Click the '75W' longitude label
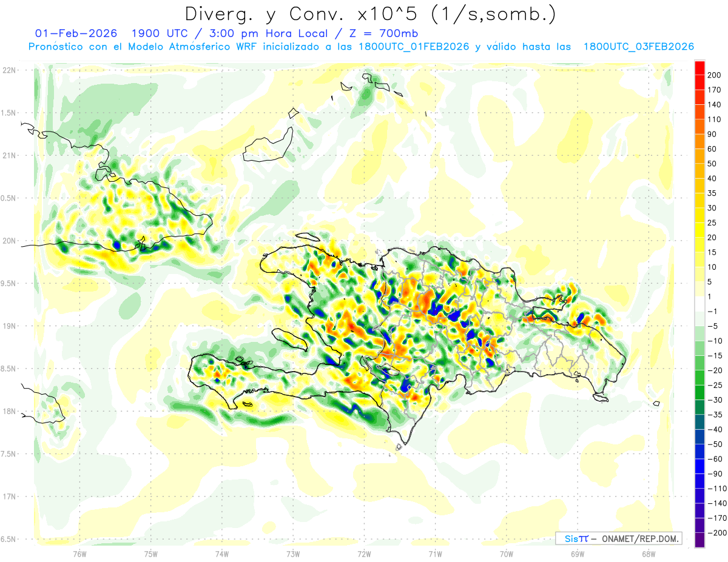728x562 pixels. coord(151,554)
